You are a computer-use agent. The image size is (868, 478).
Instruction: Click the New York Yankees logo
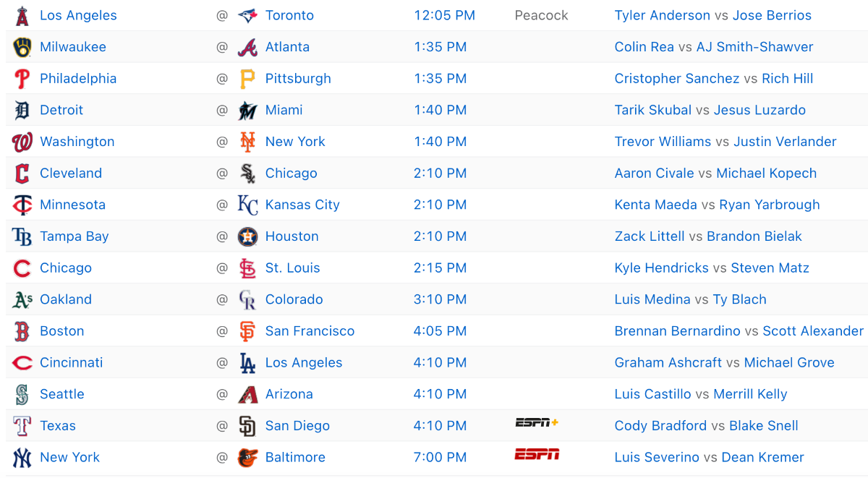(x=22, y=458)
